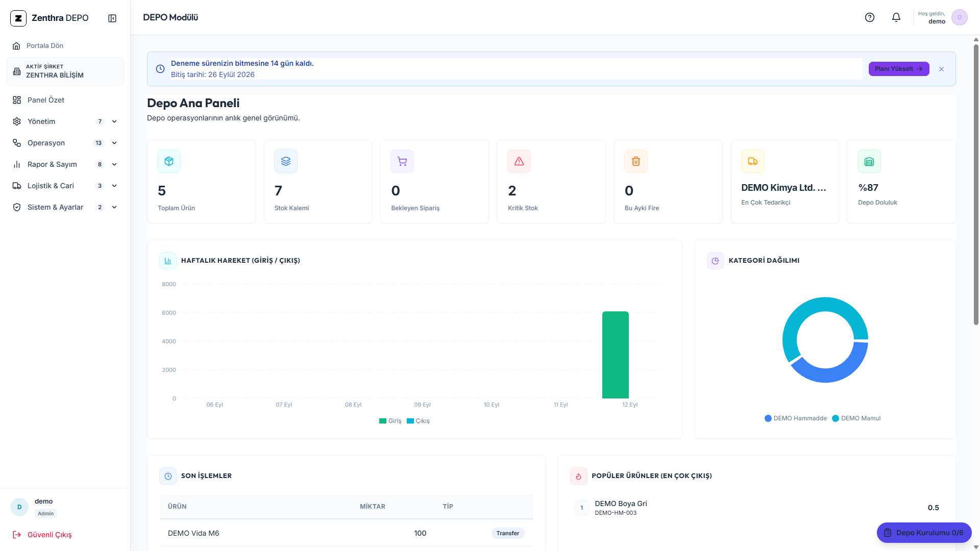
Task: Click the Operasyon workflow icon
Action: (17, 143)
